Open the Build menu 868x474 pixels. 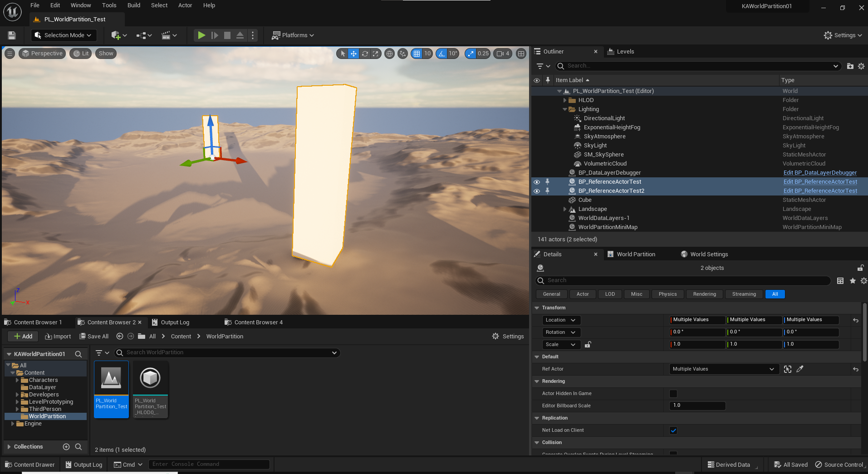pyautogui.click(x=134, y=5)
